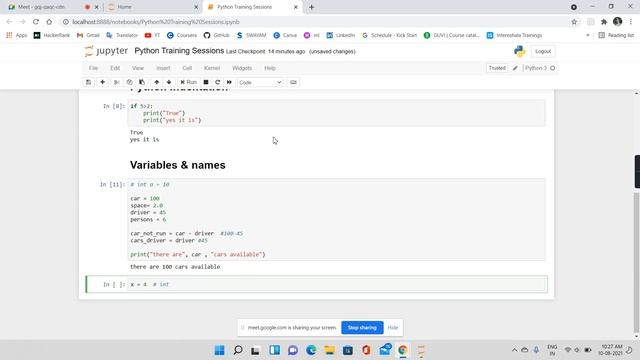Open the Edit menu
Viewport: 640px width, 360px height.
click(x=115, y=68)
